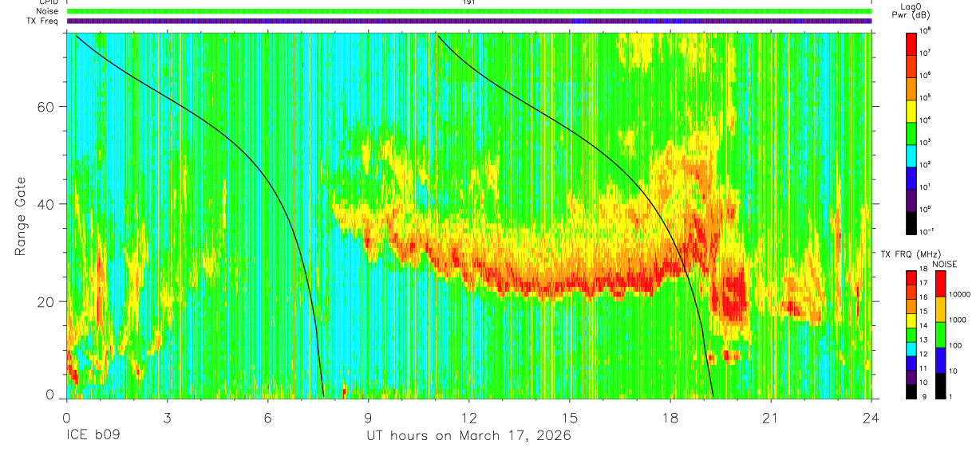Click the 'Pwr (dB)' colorbar title

click(911, 15)
